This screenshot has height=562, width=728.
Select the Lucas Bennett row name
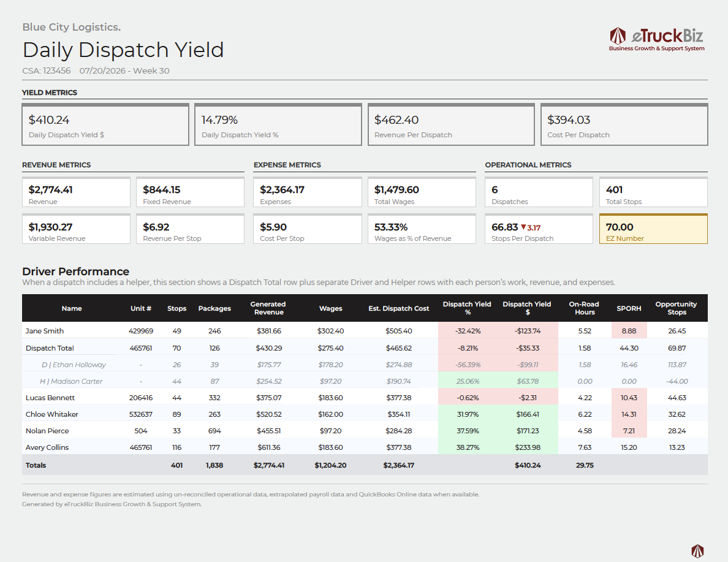click(x=50, y=398)
